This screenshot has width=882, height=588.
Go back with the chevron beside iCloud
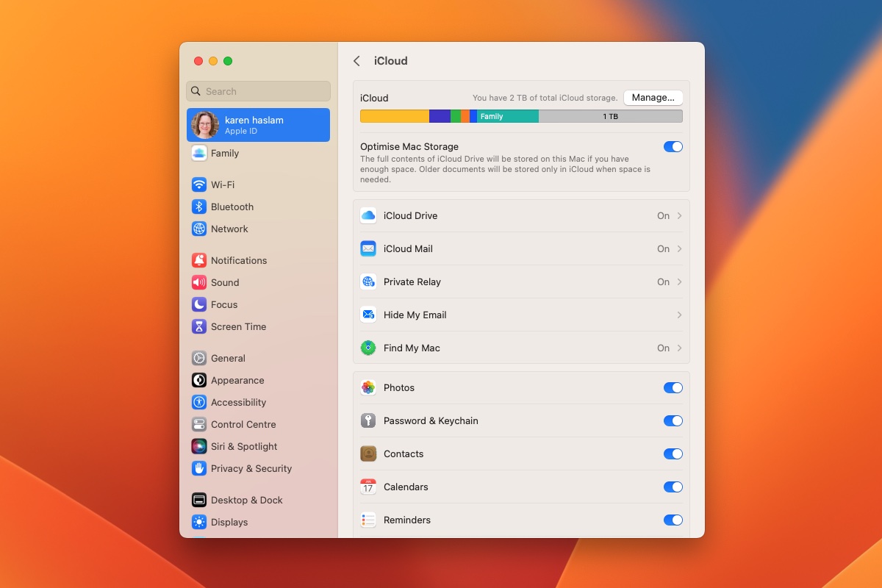356,61
